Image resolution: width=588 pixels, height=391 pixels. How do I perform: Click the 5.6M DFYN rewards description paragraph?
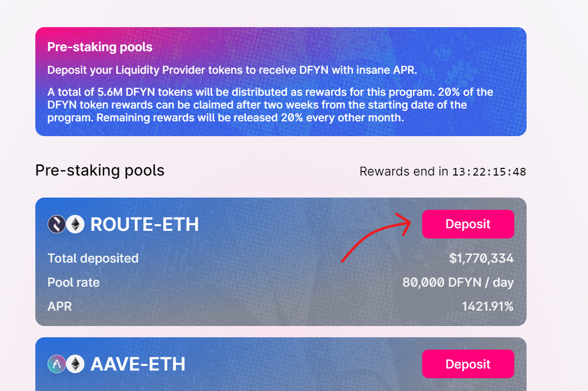270,105
